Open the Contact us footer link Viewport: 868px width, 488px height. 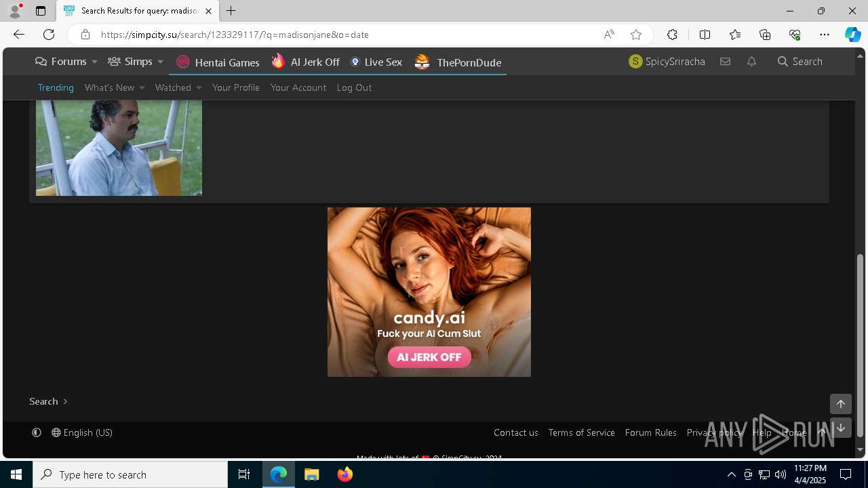click(x=516, y=432)
